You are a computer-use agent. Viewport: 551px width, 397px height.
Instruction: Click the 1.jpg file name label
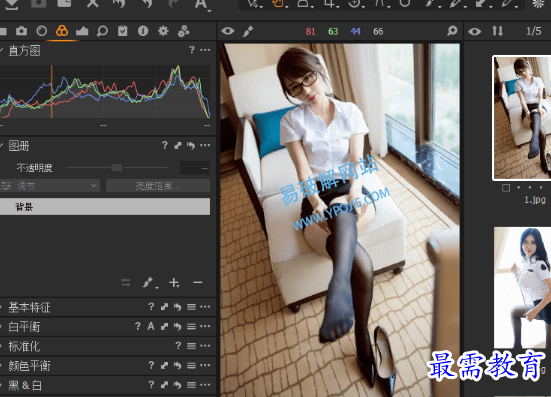tap(535, 200)
